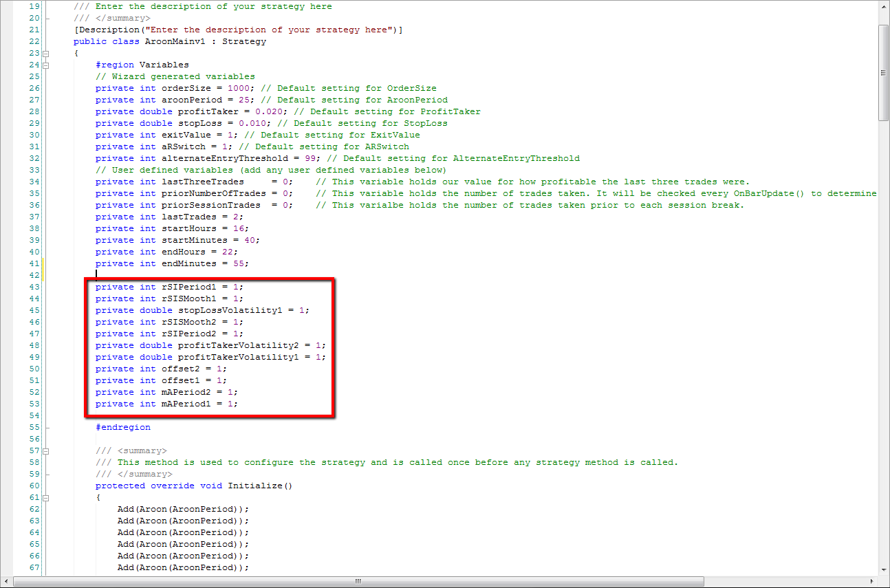Collapse the summary comment at line 57
The width and height of the screenshot is (890, 588).
pyautogui.click(x=46, y=450)
